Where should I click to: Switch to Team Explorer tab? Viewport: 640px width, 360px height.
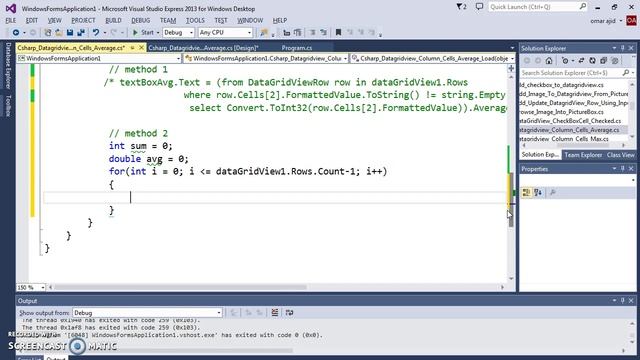pyautogui.click(x=583, y=155)
